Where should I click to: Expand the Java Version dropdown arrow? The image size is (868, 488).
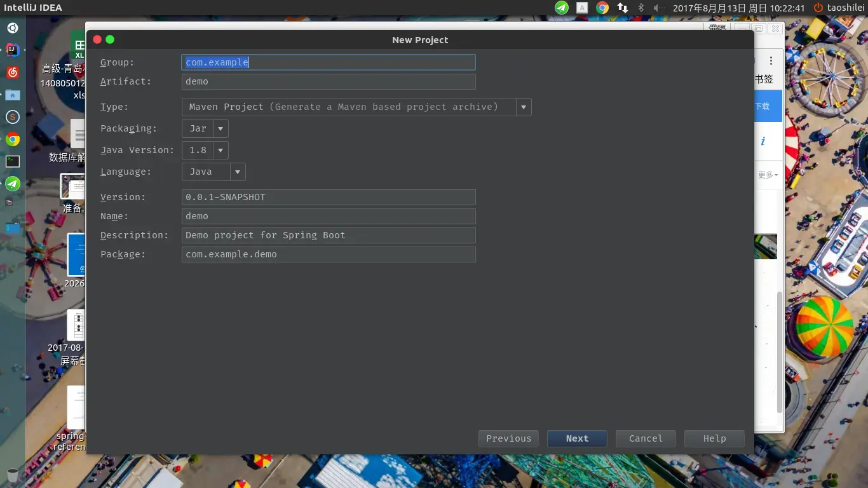pos(220,150)
